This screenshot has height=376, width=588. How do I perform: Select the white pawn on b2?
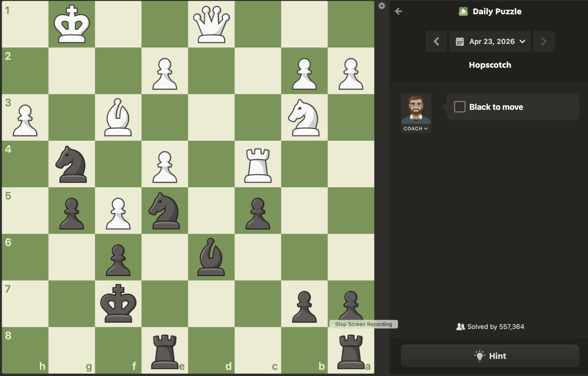(x=304, y=74)
